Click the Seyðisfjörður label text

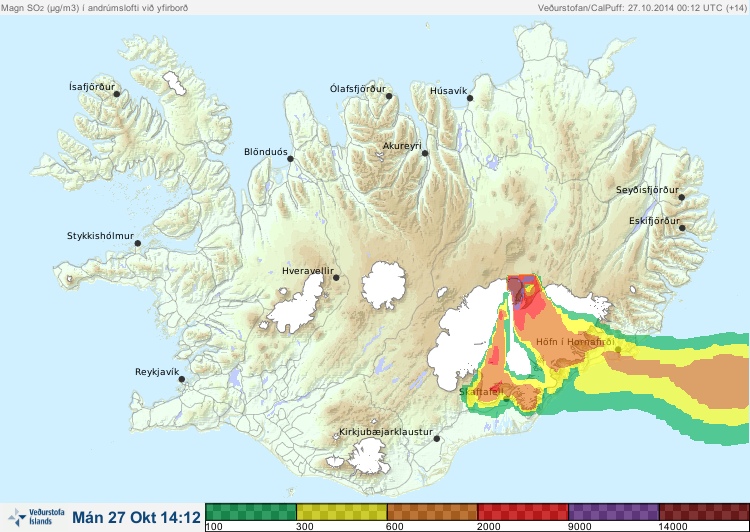pos(647,190)
